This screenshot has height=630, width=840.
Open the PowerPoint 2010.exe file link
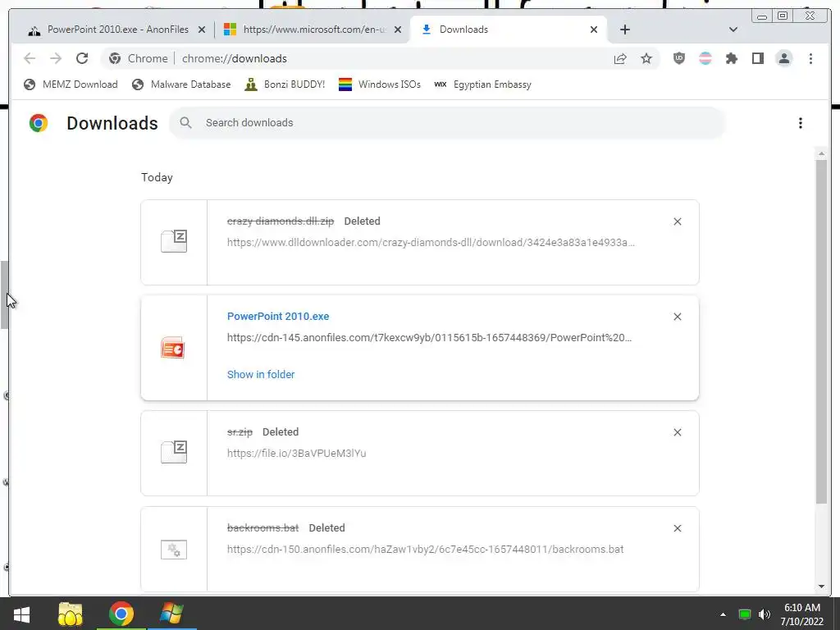pyautogui.click(x=278, y=316)
